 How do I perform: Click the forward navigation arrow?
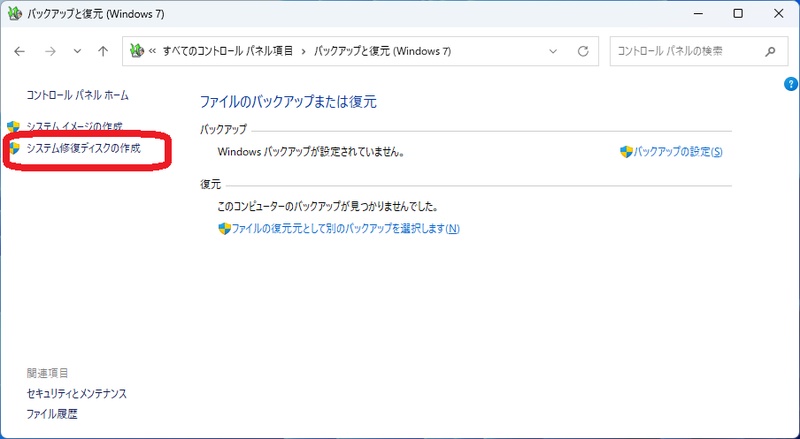(x=50, y=51)
